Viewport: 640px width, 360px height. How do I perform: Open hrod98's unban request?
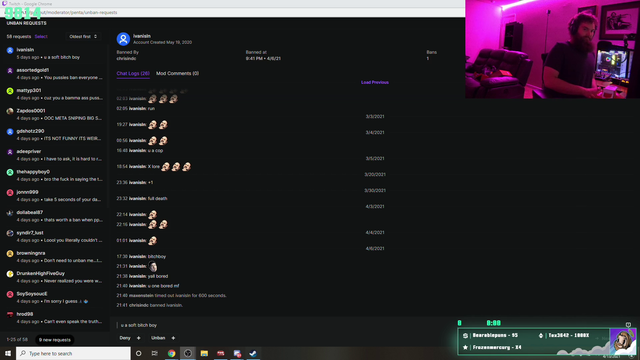(x=54, y=318)
